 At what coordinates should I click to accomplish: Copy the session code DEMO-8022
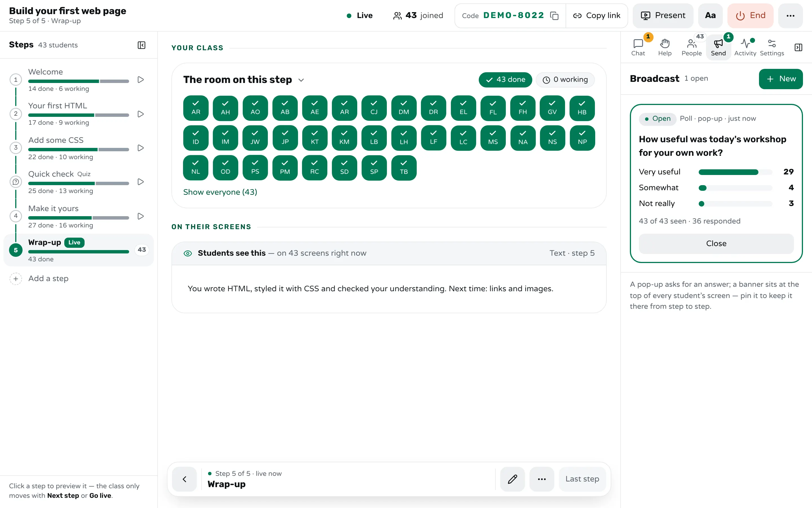(554, 16)
